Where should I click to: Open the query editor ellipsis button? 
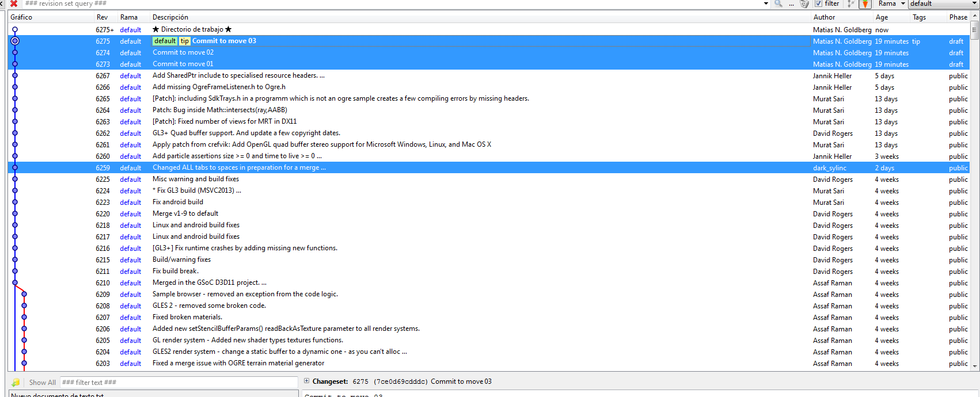tap(792, 3)
